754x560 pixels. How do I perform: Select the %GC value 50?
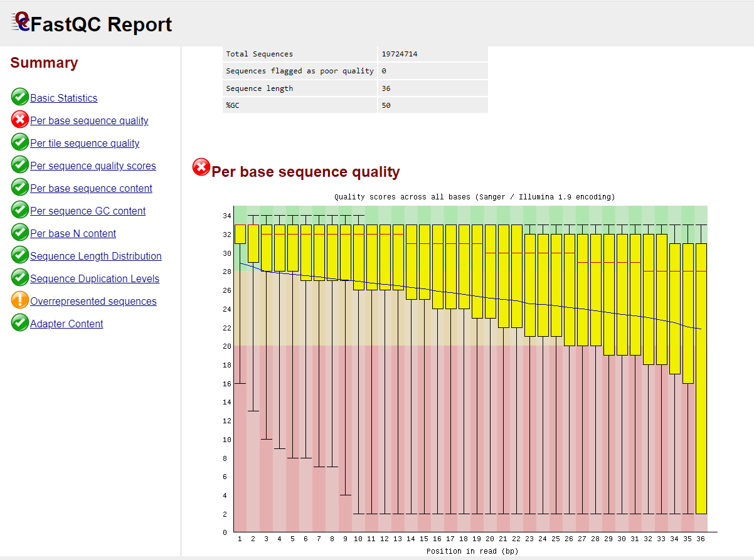pyautogui.click(x=386, y=105)
